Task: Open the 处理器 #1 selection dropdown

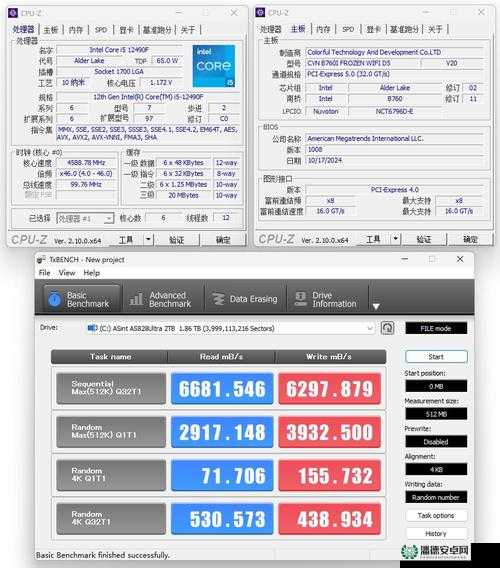Action: pyautogui.click(x=85, y=218)
